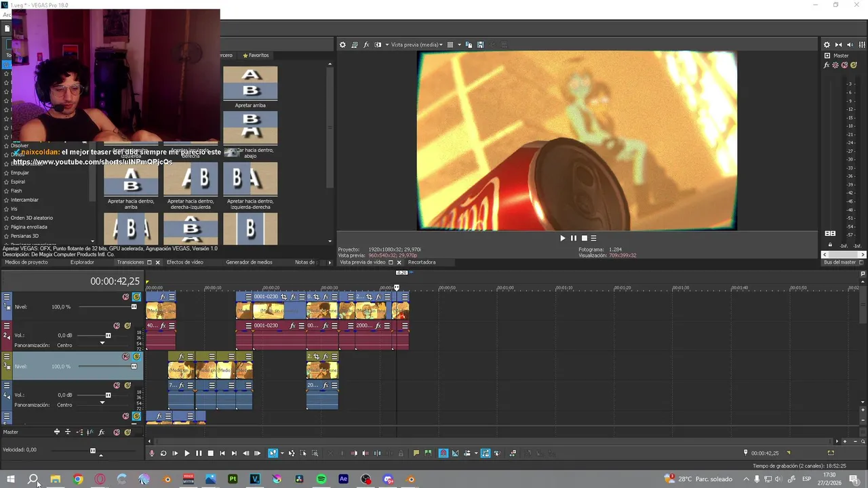Select 'Apretar arriba' transition preset

click(250, 87)
